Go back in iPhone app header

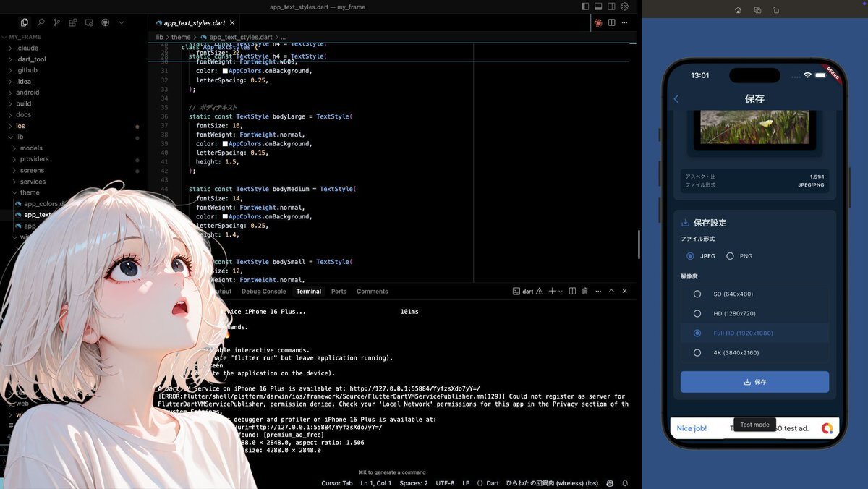point(676,99)
